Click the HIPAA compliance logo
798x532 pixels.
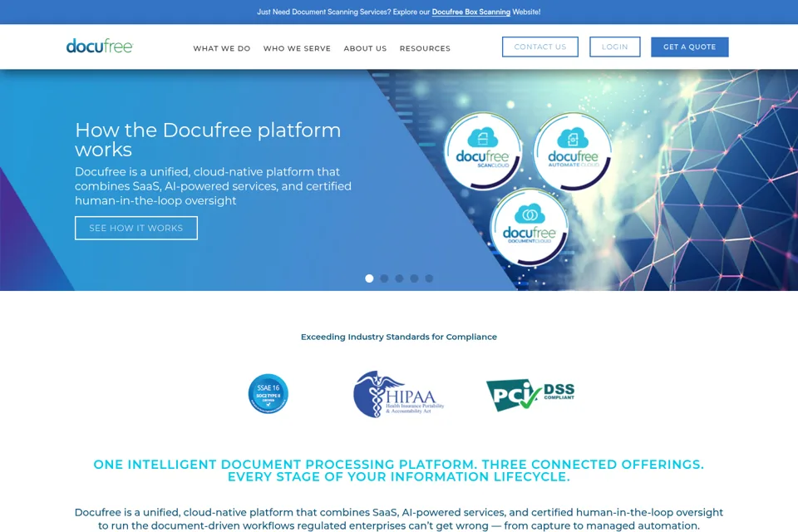tap(398, 394)
